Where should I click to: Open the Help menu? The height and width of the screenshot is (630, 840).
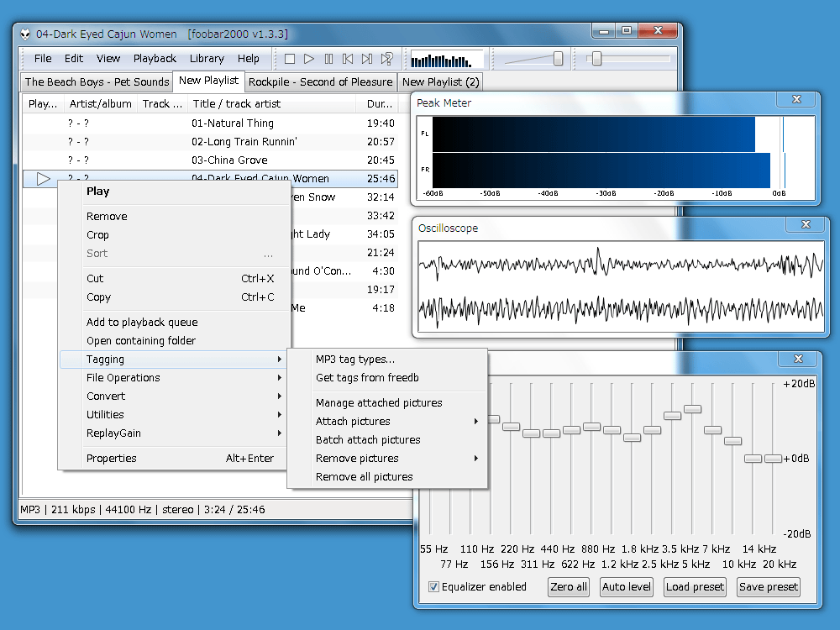[x=249, y=59]
